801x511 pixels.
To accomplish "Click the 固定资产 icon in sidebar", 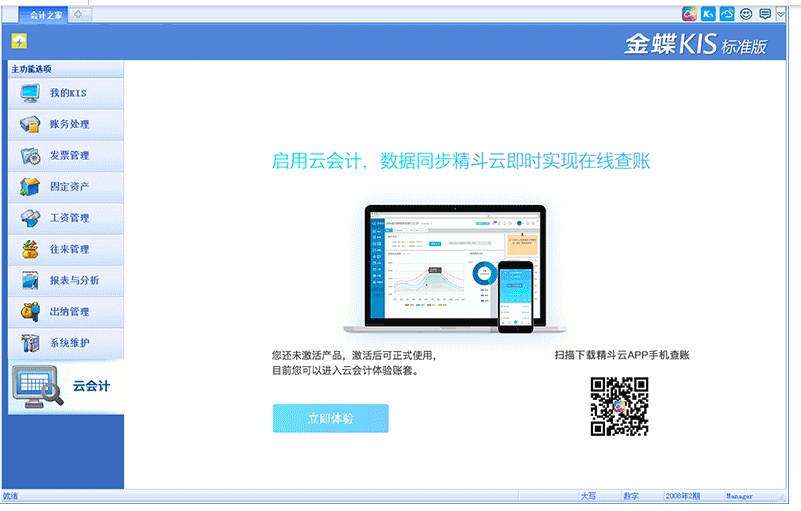I will pyautogui.click(x=31, y=186).
